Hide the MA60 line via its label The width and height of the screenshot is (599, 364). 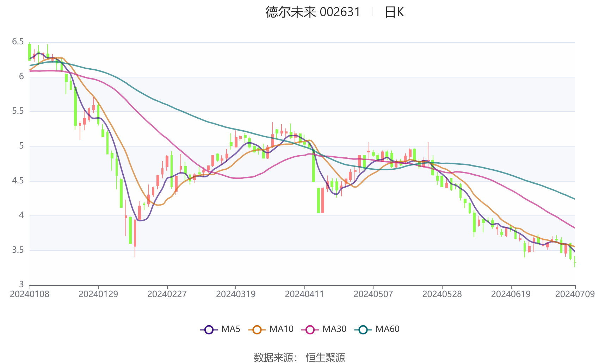click(x=387, y=329)
